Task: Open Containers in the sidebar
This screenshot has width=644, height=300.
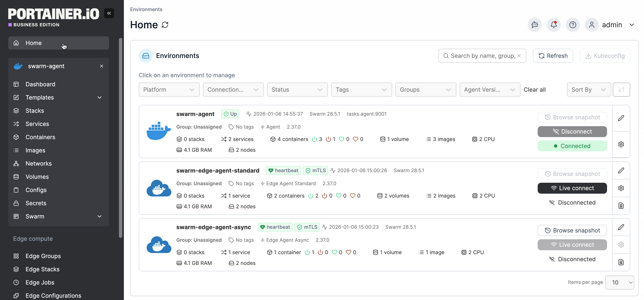Action: coord(40,137)
